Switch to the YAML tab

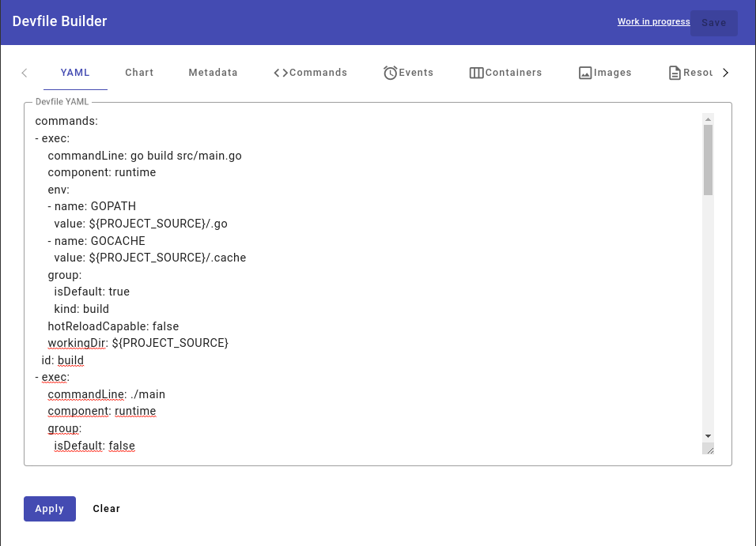coord(75,72)
